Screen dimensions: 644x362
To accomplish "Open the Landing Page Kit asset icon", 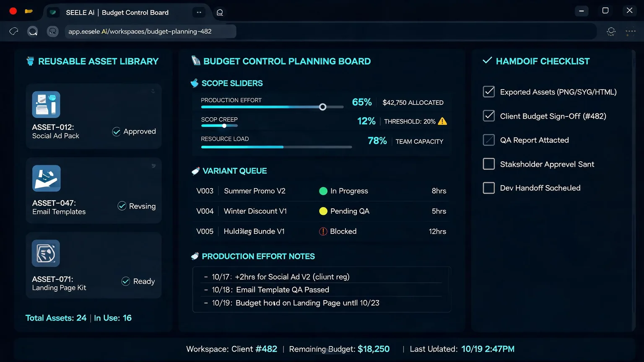I will click(46, 253).
